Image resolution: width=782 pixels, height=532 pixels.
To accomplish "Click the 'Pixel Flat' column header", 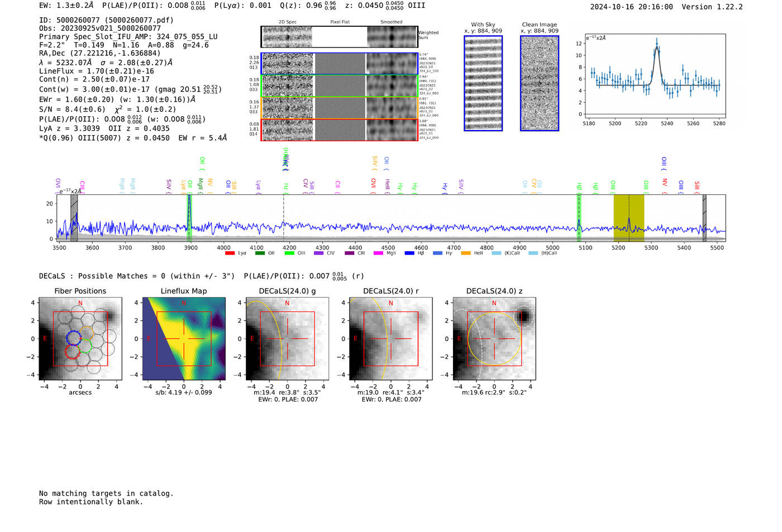I will pos(340,22).
